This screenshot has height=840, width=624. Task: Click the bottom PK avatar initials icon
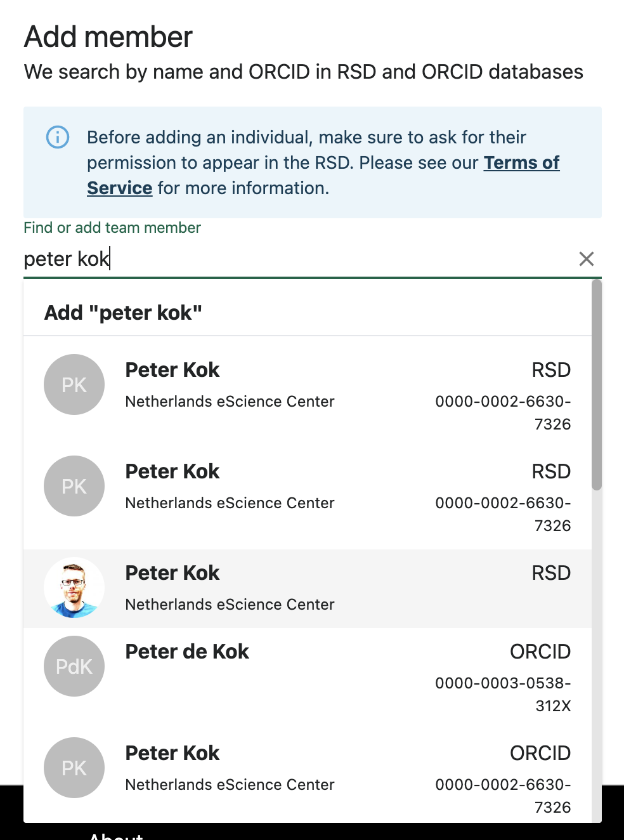(x=74, y=768)
